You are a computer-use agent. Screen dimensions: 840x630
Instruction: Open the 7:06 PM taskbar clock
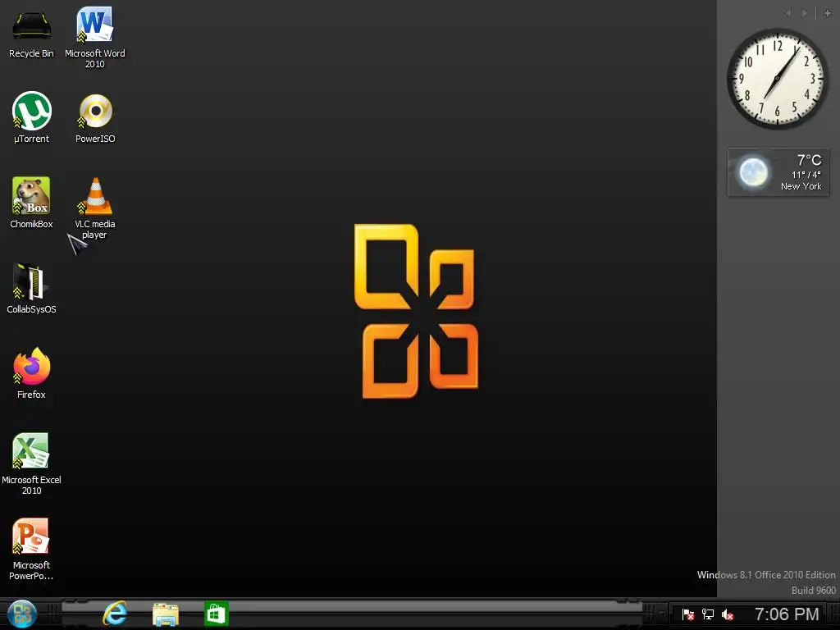pyautogui.click(x=787, y=614)
